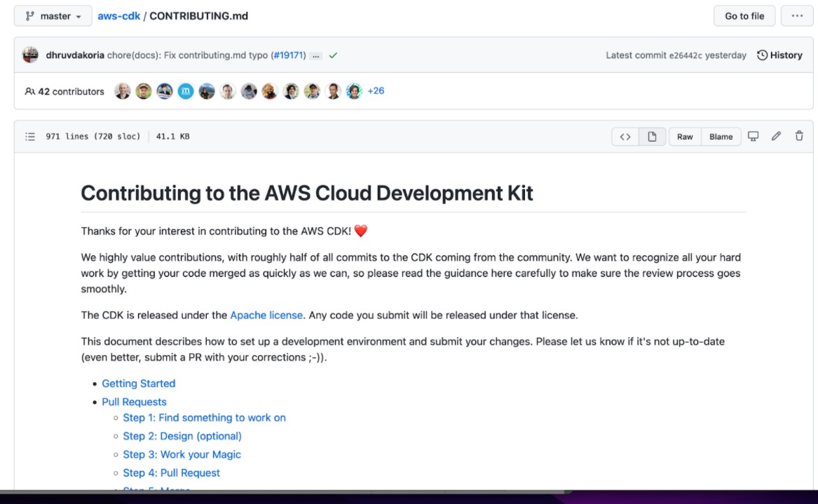The height and width of the screenshot is (504, 818).
Task: Click the contributors people icon
Action: point(29,91)
